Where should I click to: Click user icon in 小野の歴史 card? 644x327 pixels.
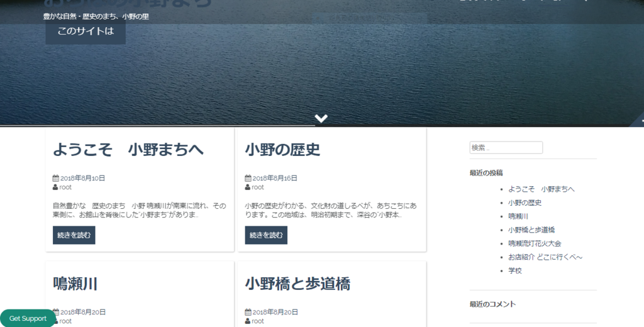pyautogui.click(x=248, y=187)
